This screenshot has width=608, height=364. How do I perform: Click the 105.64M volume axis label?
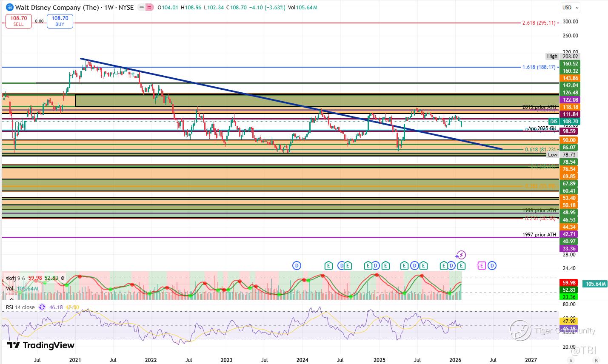595,284
